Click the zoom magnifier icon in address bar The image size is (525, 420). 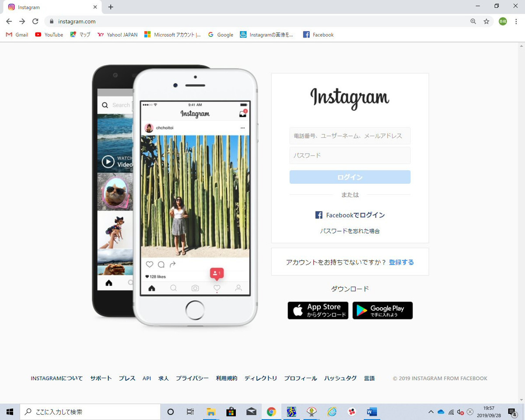473,21
